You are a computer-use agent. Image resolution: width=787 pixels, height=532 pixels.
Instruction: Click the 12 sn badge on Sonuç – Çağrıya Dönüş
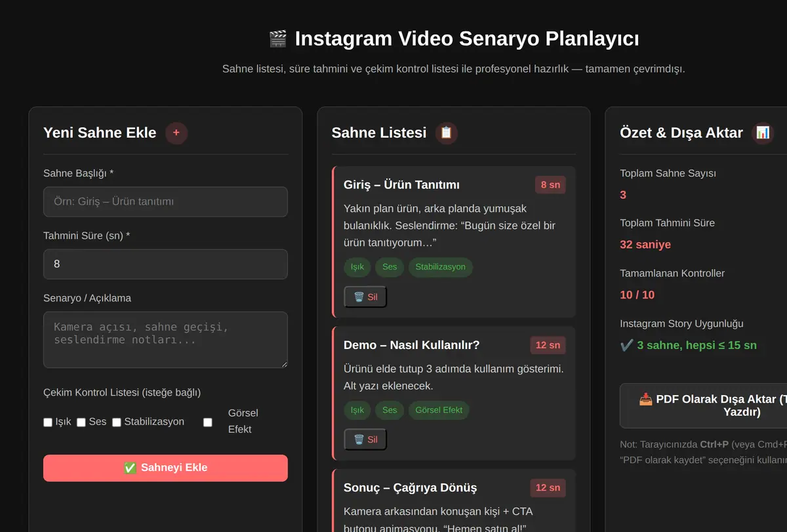point(548,487)
